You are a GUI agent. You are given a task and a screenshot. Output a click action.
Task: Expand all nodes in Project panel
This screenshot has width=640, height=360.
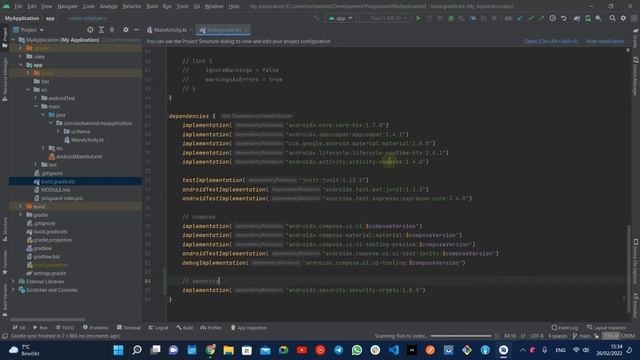(x=101, y=30)
